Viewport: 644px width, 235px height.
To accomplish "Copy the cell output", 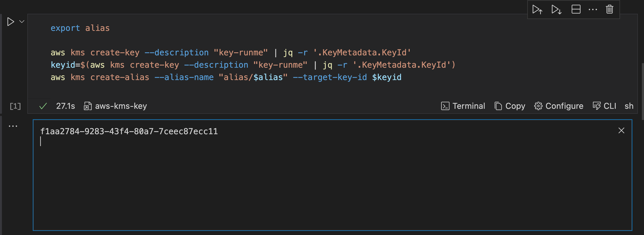I will click(x=510, y=106).
